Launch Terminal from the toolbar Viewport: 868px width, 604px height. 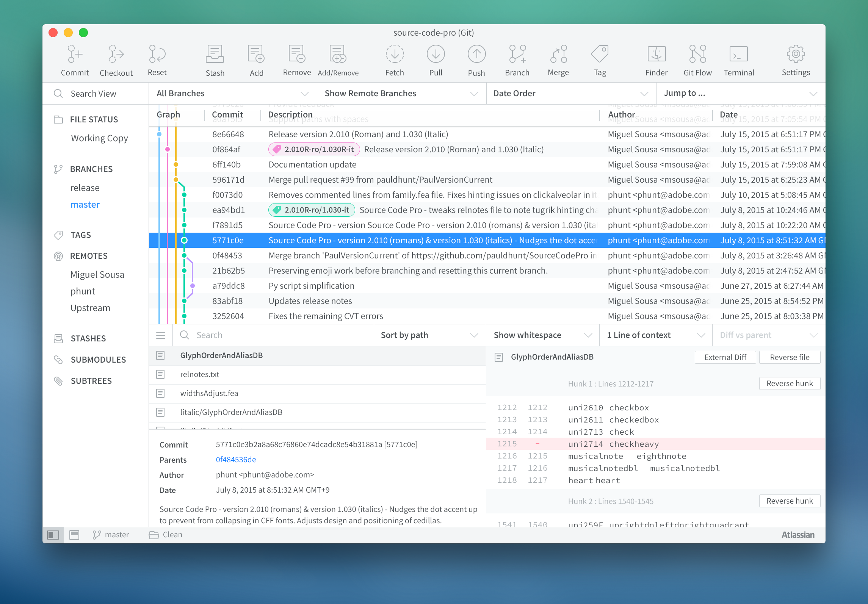[739, 54]
